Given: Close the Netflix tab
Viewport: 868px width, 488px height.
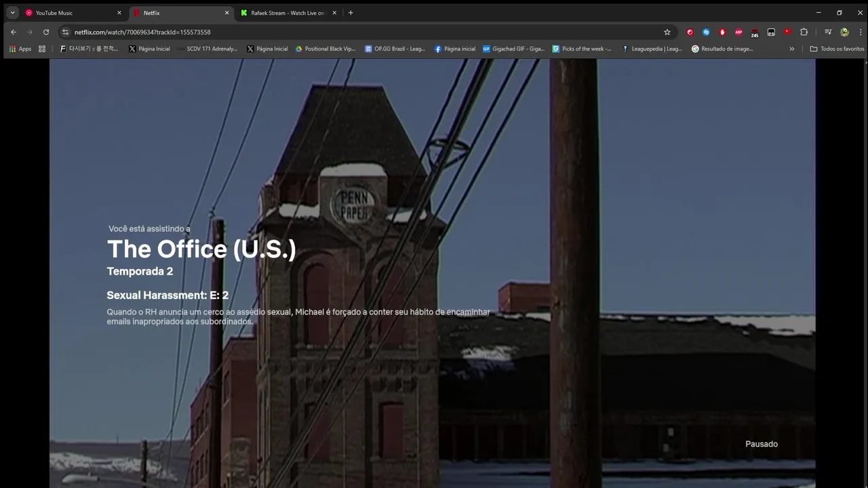Looking at the screenshot, I should coord(226,13).
